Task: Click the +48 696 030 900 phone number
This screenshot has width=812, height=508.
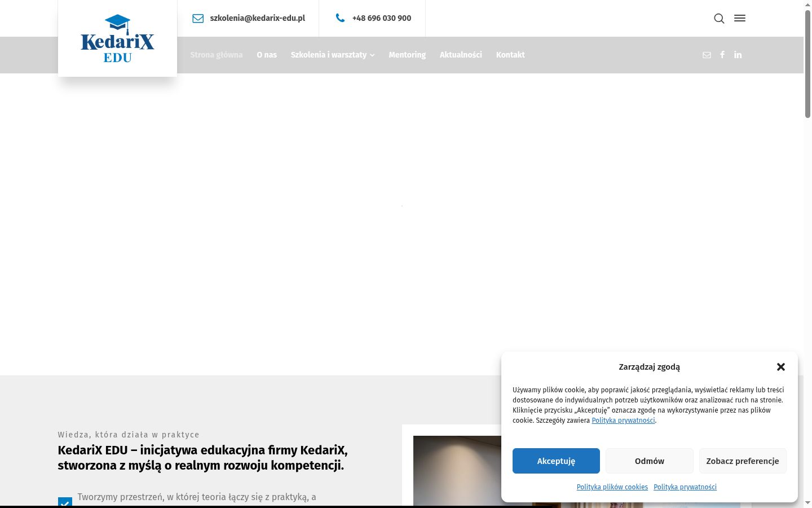Action: pos(382,18)
